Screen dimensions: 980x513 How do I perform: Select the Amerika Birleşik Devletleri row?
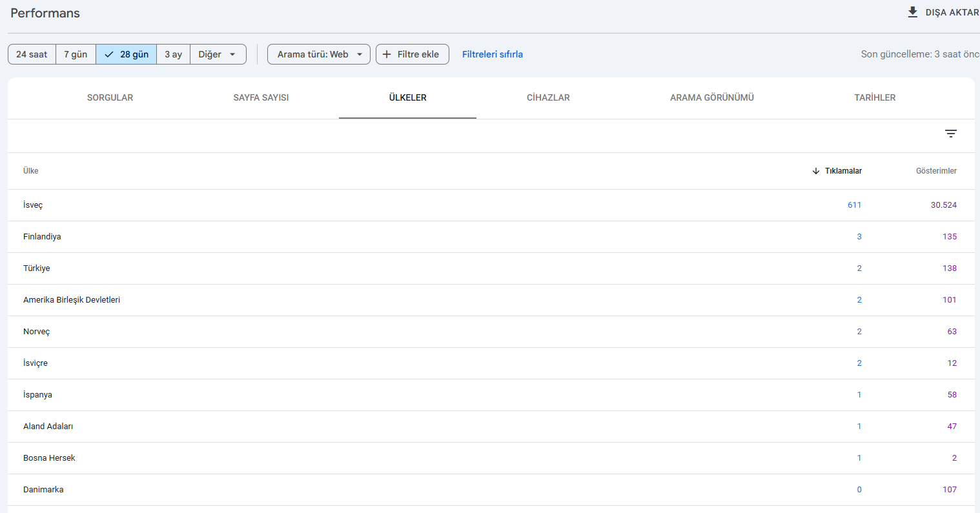[x=491, y=300]
